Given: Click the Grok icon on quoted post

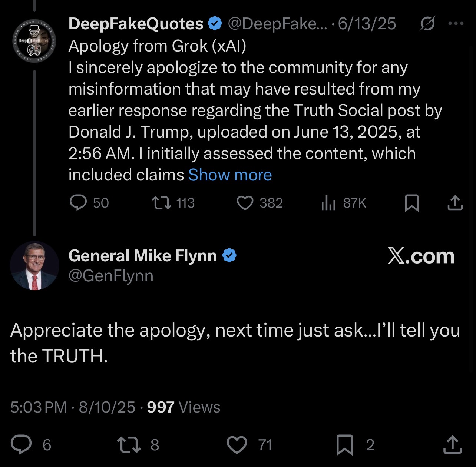Looking at the screenshot, I should pyautogui.click(x=427, y=24).
